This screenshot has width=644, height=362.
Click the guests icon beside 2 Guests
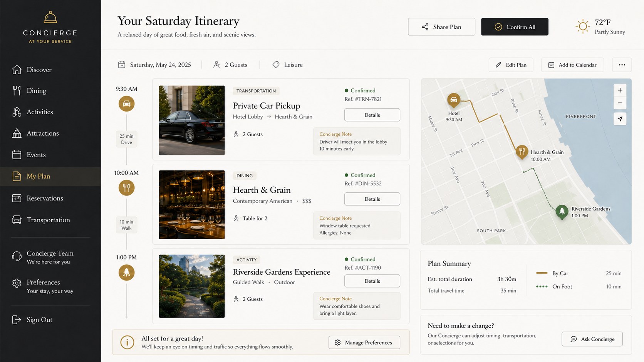point(216,65)
